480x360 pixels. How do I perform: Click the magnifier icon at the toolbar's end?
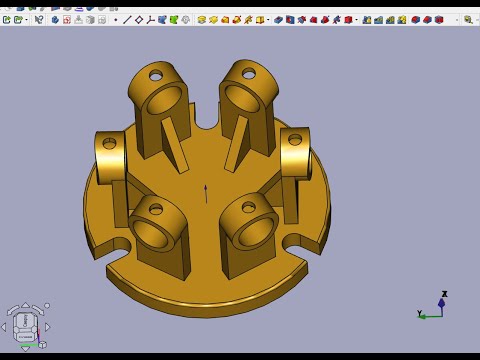(x=468, y=20)
